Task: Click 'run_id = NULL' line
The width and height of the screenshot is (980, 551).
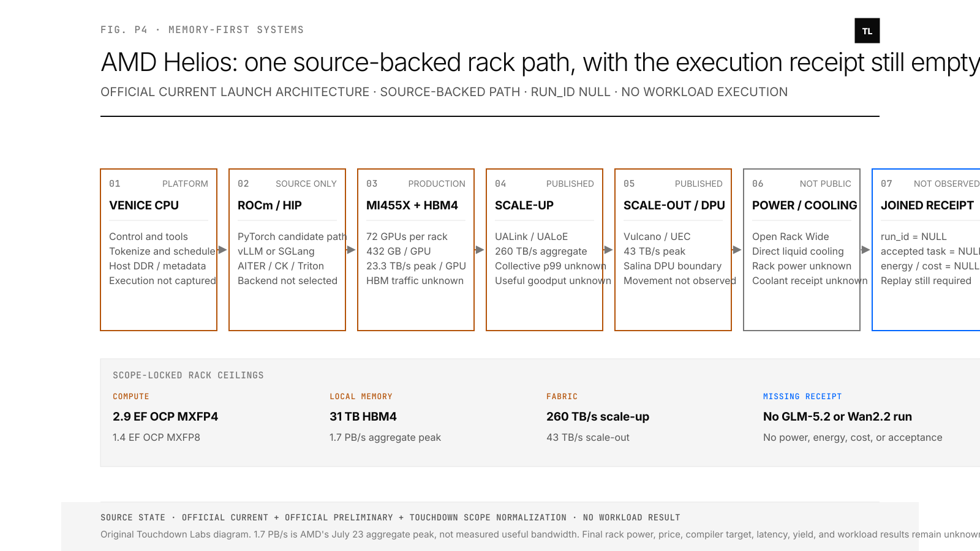Action: coord(914,236)
